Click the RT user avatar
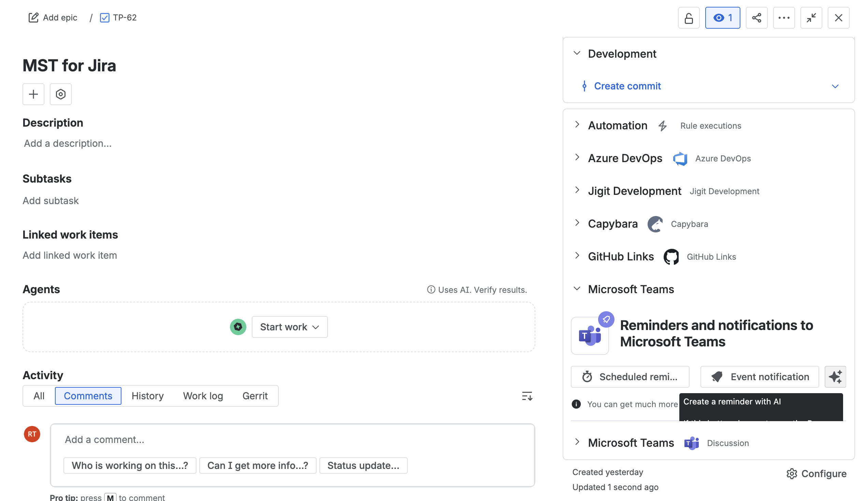 [x=32, y=434]
